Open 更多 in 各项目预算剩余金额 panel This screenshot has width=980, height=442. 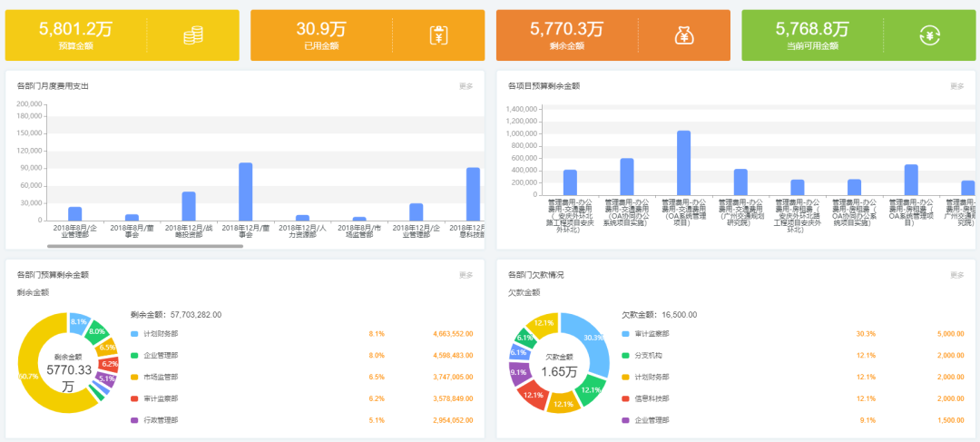tap(956, 86)
